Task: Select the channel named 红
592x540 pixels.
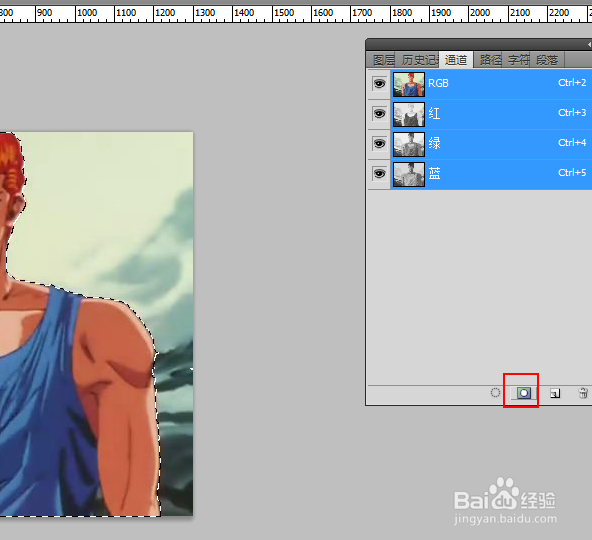Action: [434, 113]
